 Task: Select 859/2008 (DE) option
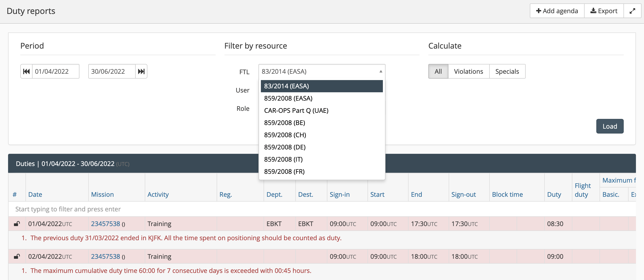click(322, 147)
